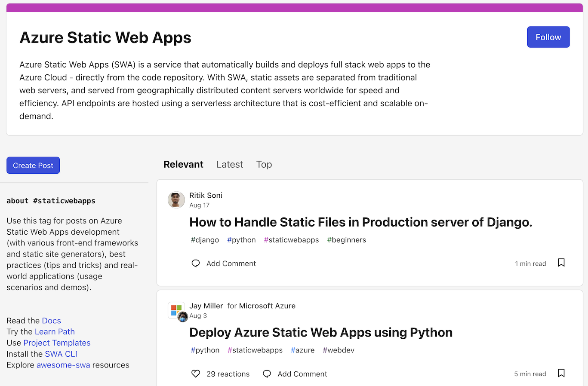The image size is (588, 386).
Task: Click the #webdev tag
Action: [x=339, y=350]
